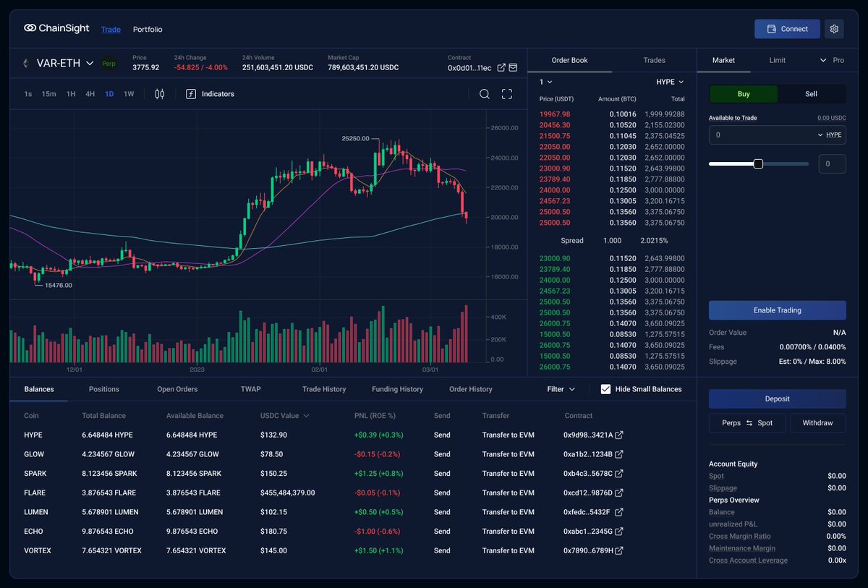The image size is (868, 588).
Task: Select the 1s timeframe
Action: 27,94
